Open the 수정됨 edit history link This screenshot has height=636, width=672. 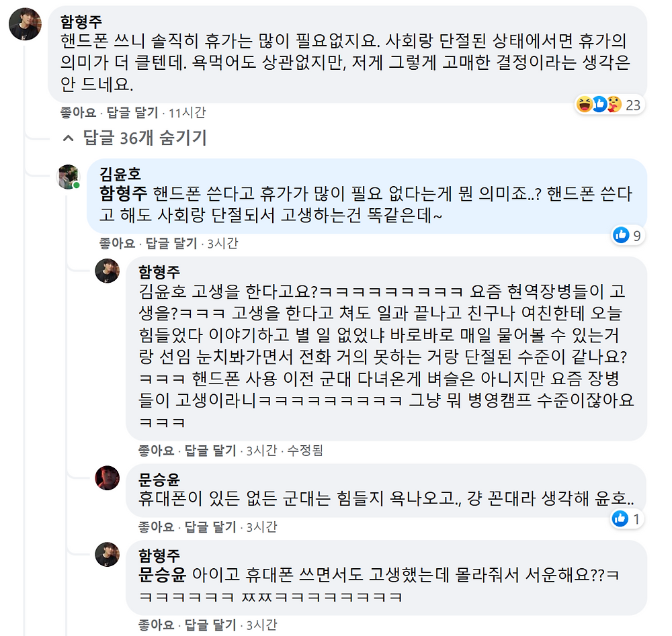(304, 450)
